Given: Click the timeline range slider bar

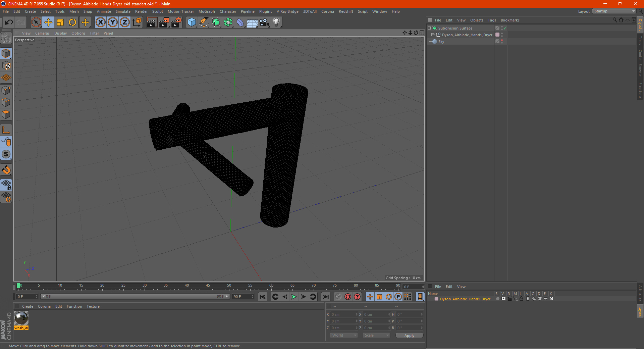Looking at the screenshot, I should (x=135, y=296).
